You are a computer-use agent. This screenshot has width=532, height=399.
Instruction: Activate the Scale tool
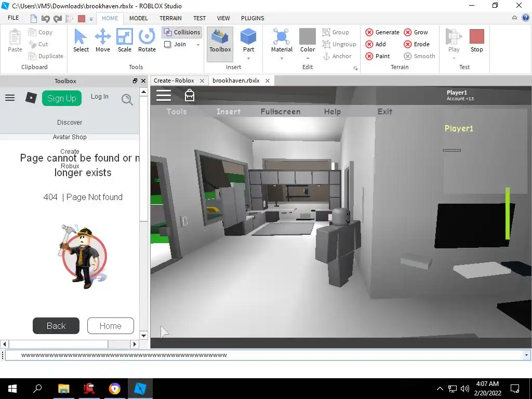pos(125,41)
